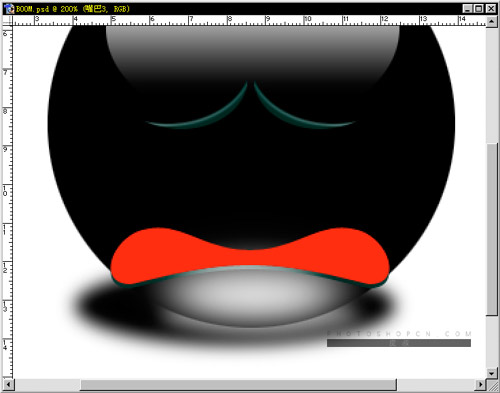Minimize the BOOM.psd document window
500x393 pixels.
(468, 9)
